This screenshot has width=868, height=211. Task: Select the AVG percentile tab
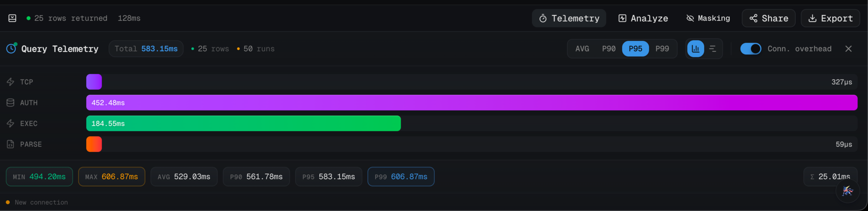pos(582,49)
